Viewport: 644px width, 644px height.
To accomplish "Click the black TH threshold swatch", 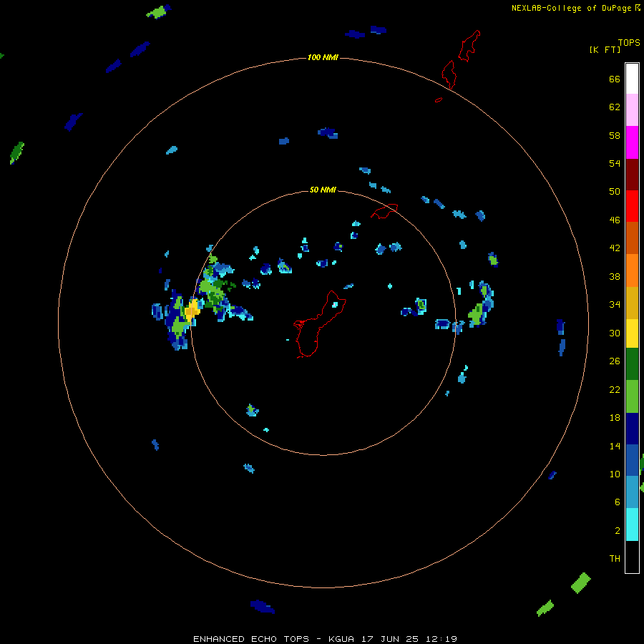I will pos(632,557).
